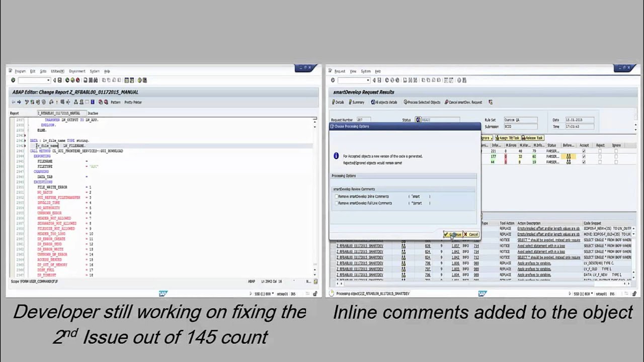The image size is (644, 362).
Task: Click the Release Task button
Action: pyautogui.click(x=532, y=138)
